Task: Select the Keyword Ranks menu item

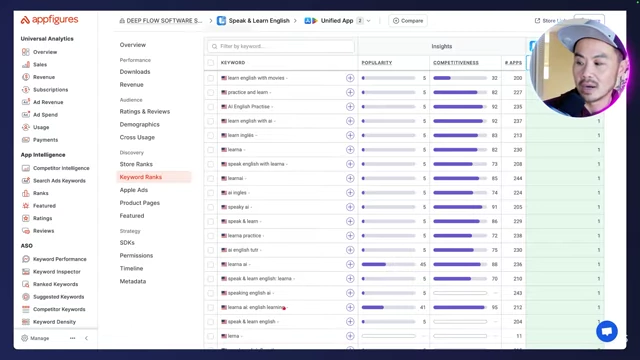Action: coord(154,177)
